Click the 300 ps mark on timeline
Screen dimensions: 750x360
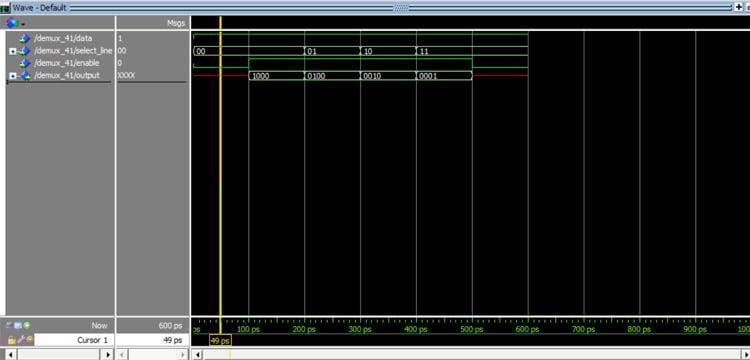tap(360, 329)
